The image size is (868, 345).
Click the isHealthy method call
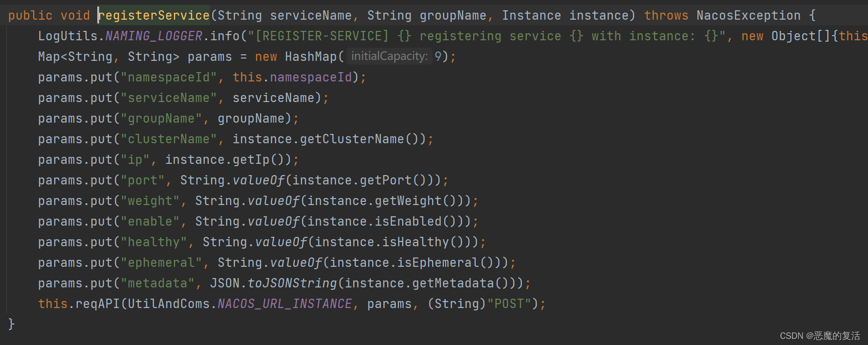[x=415, y=242]
